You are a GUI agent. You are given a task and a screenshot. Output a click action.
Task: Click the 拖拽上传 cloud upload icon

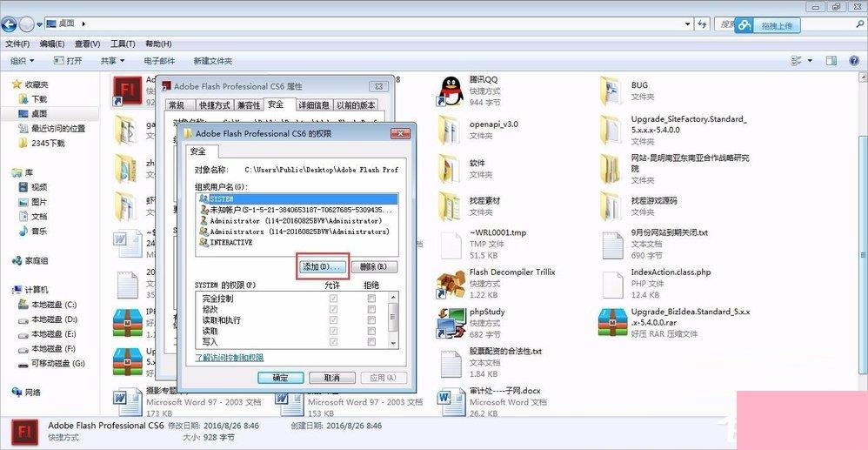[x=745, y=25]
